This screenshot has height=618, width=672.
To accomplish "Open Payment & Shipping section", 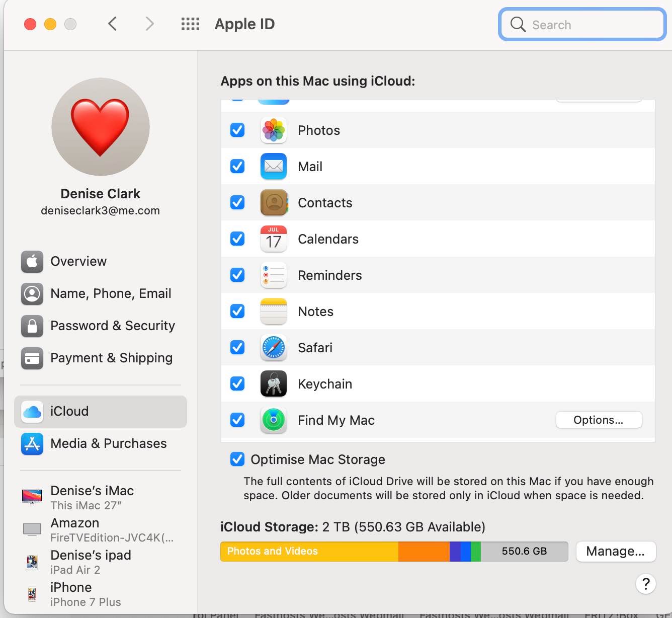I will pyautogui.click(x=101, y=358).
